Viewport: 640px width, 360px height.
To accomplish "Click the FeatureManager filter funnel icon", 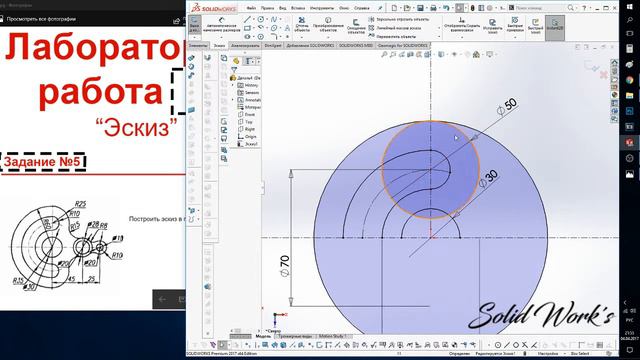I will (x=234, y=70).
